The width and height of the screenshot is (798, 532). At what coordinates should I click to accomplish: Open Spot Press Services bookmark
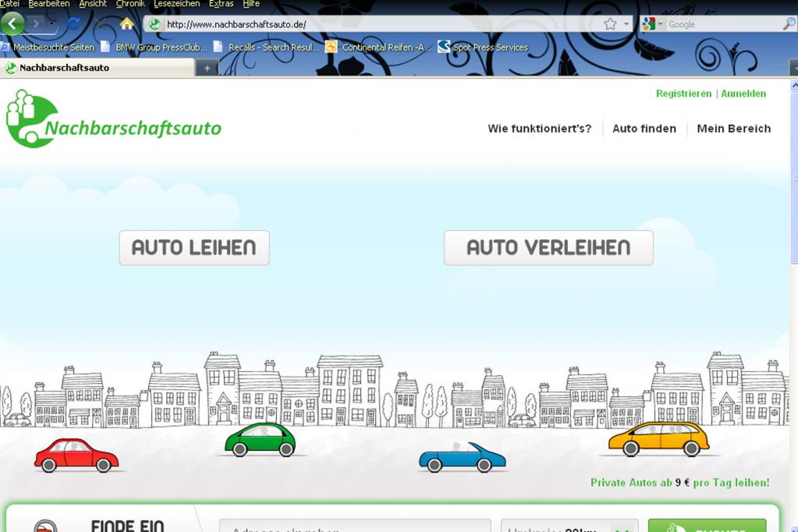pyautogui.click(x=483, y=48)
